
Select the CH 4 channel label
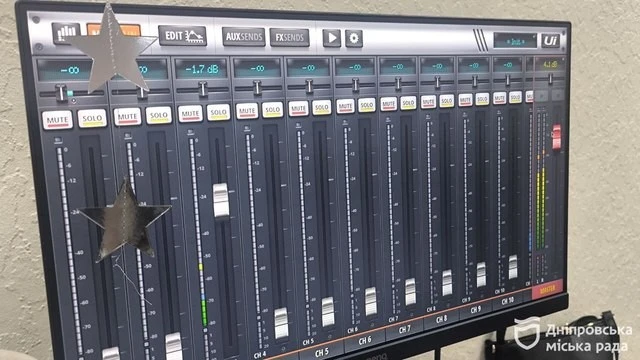pyautogui.click(x=260, y=354)
